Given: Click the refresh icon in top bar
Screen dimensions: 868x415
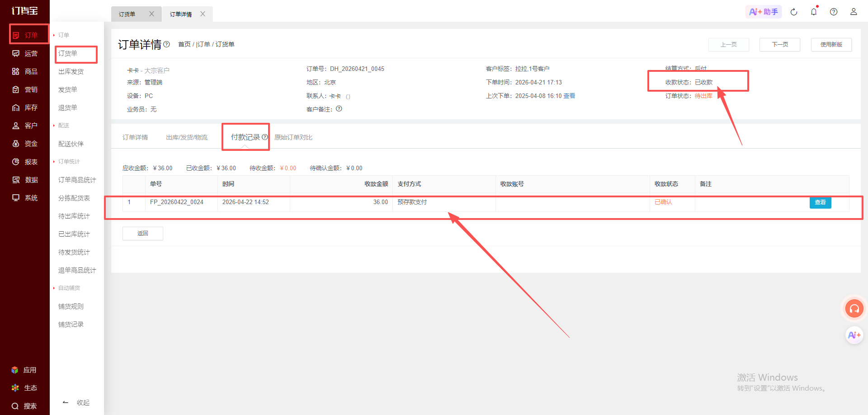Looking at the screenshot, I should (794, 12).
